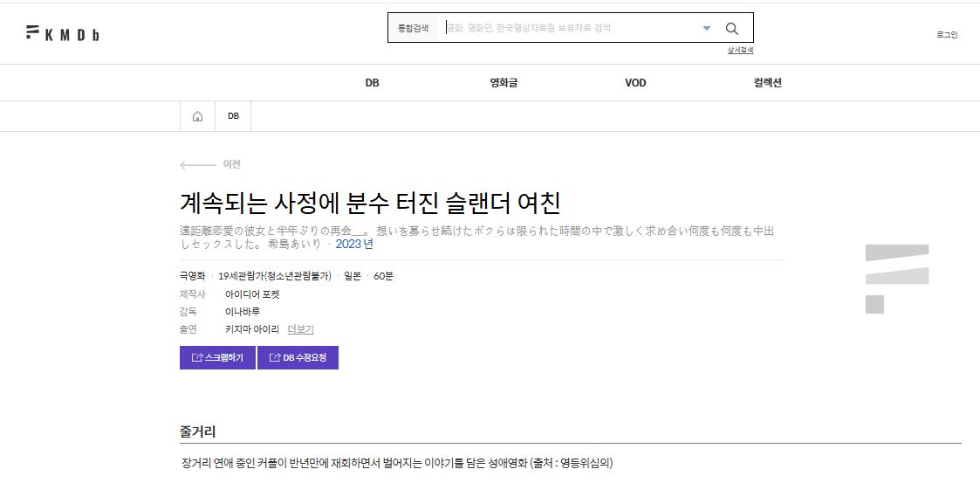This screenshot has width=980, height=497.
Task: Click the 상세검색 advanced search link
Action: click(x=740, y=50)
